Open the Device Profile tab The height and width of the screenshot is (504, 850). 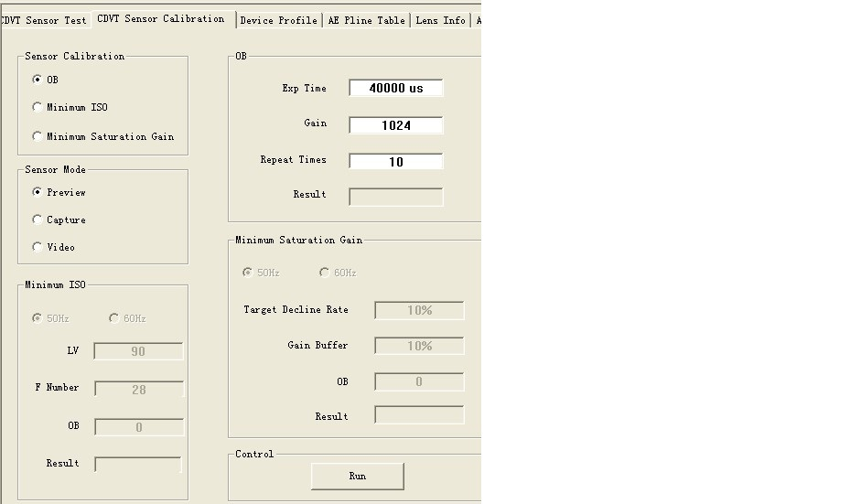[279, 20]
